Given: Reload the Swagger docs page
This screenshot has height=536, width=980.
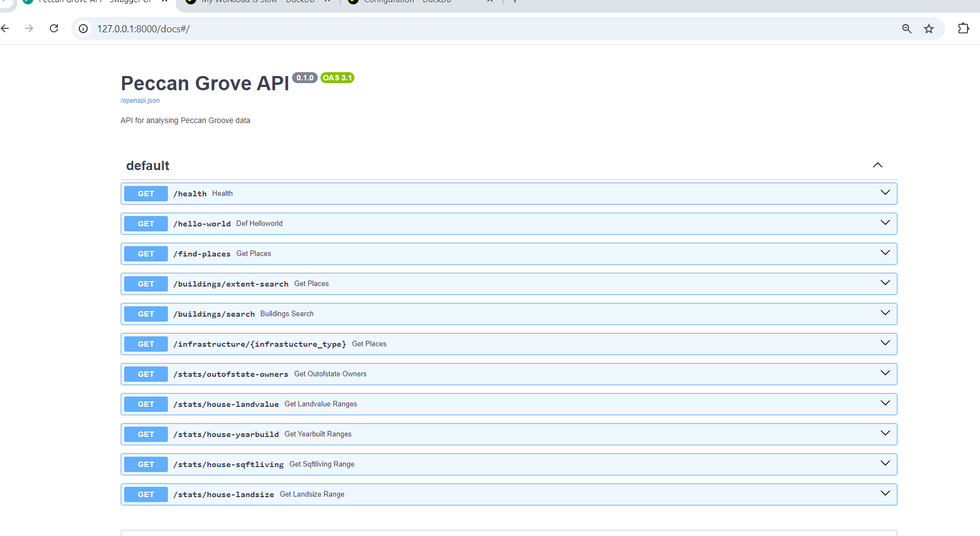Looking at the screenshot, I should (x=54, y=28).
